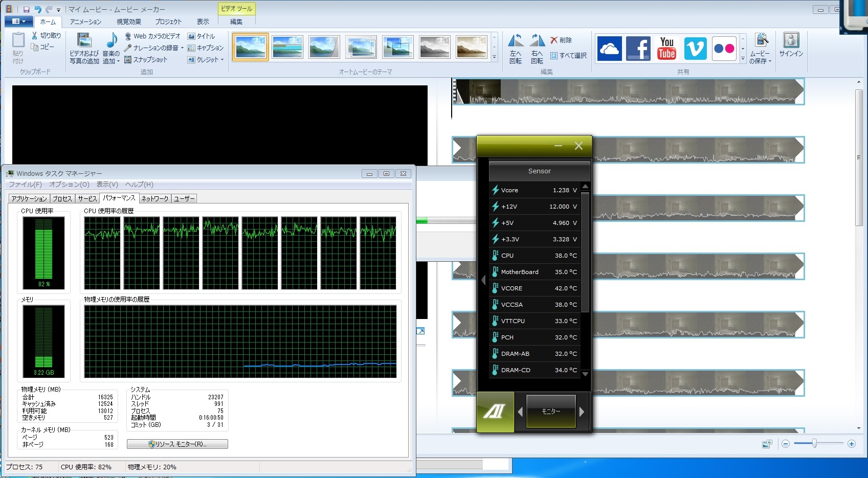Open the Options menu in Task Manager

click(x=69, y=185)
